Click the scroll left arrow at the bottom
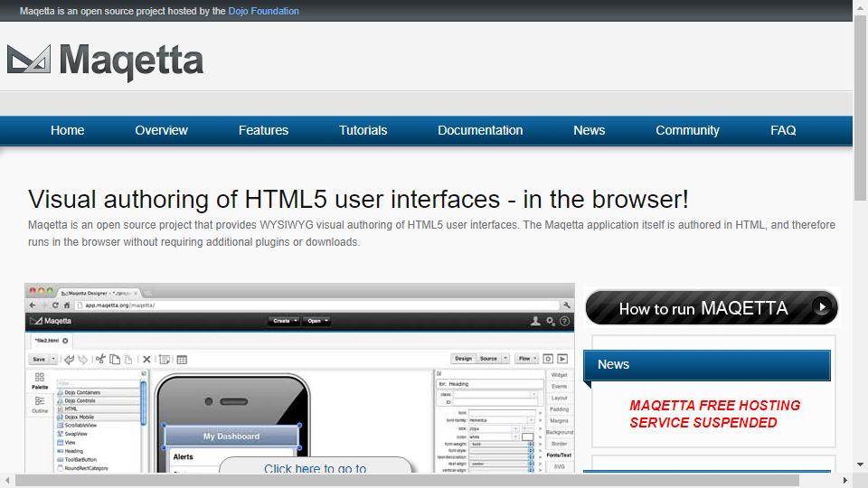This screenshot has height=488, width=868. click(7, 480)
